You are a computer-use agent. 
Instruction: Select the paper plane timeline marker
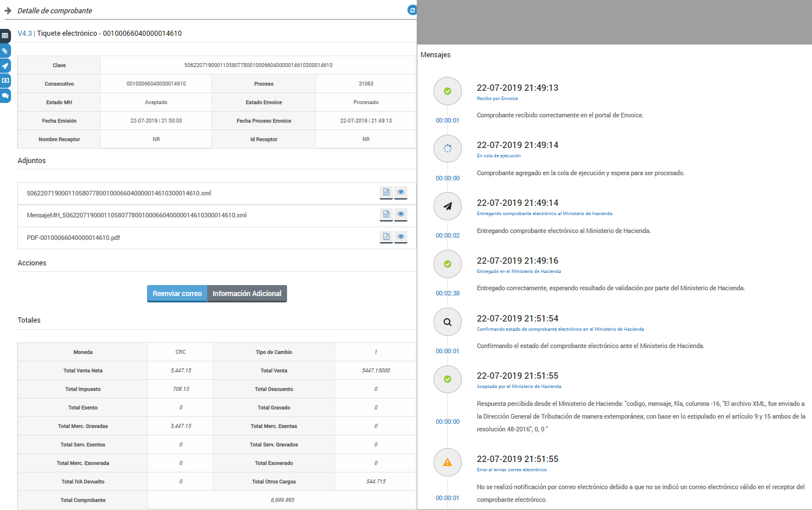click(x=447, y=206)
